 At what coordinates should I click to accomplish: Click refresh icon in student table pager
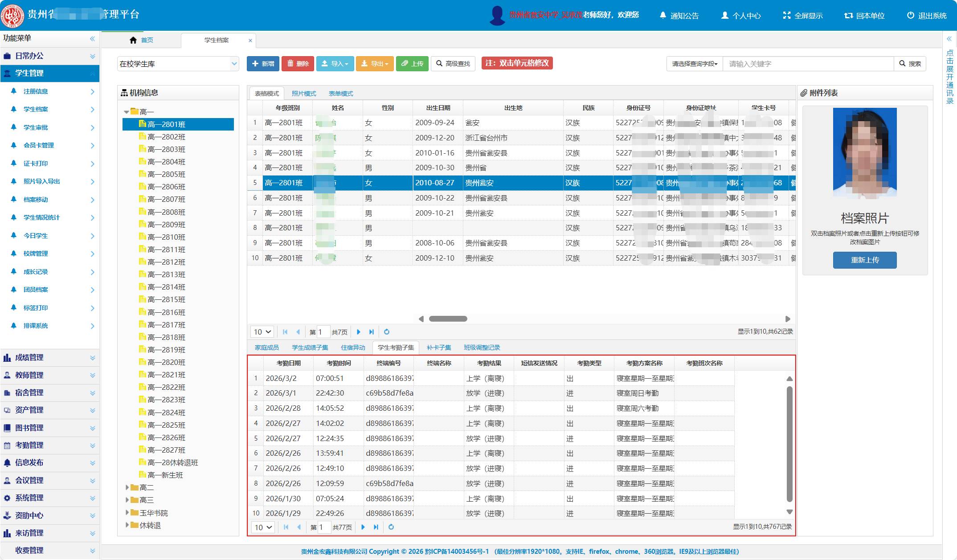coord(387,332)
